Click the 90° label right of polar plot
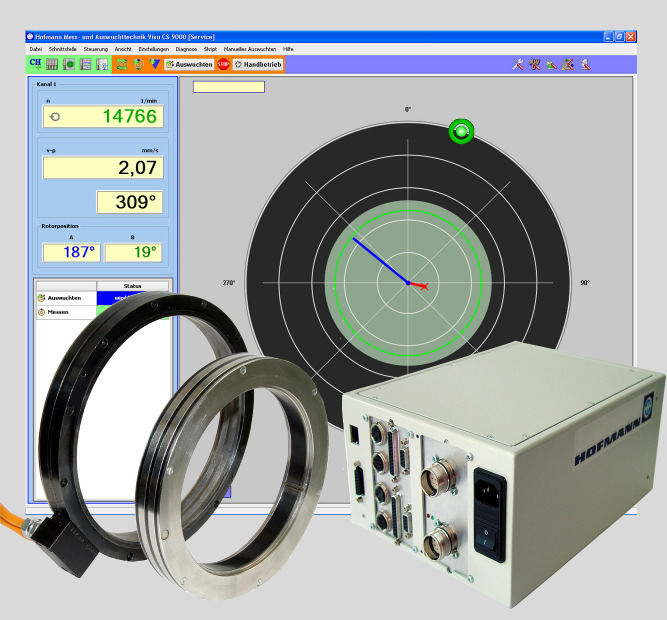667x620 pixels. point(585,283)
